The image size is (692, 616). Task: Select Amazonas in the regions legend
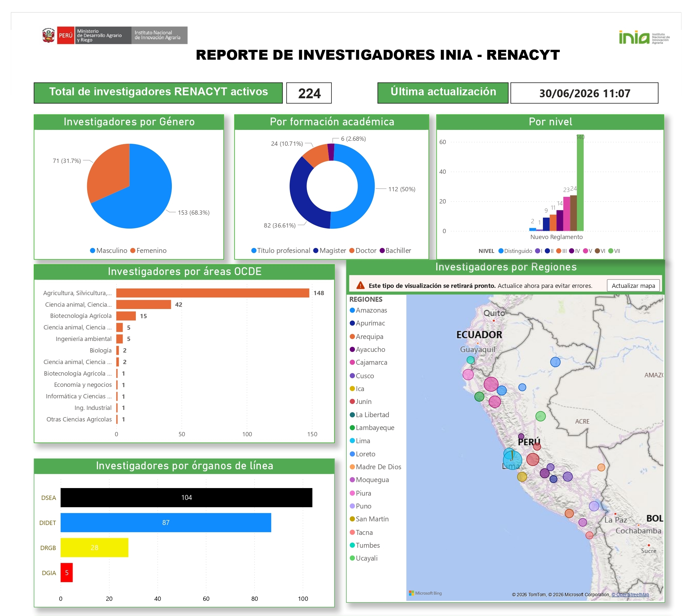pyautogui.click(x=368, y=310)
